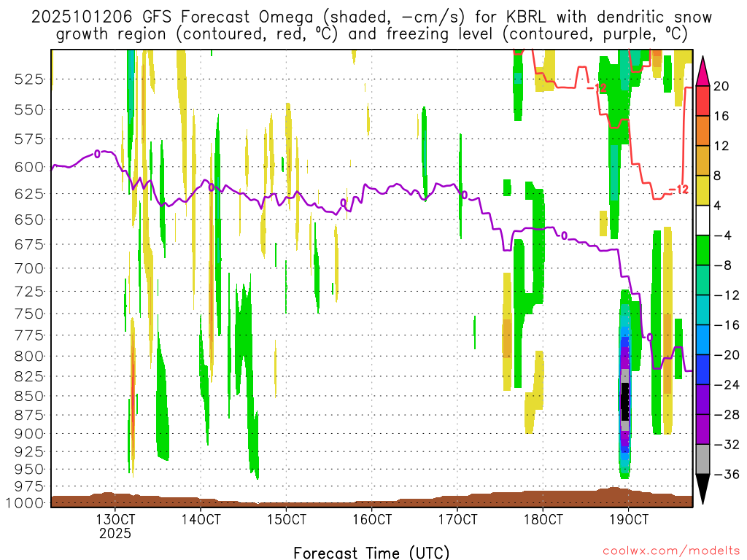
Task: Click the year 2025 under the time axis
Action: point(115,533)
